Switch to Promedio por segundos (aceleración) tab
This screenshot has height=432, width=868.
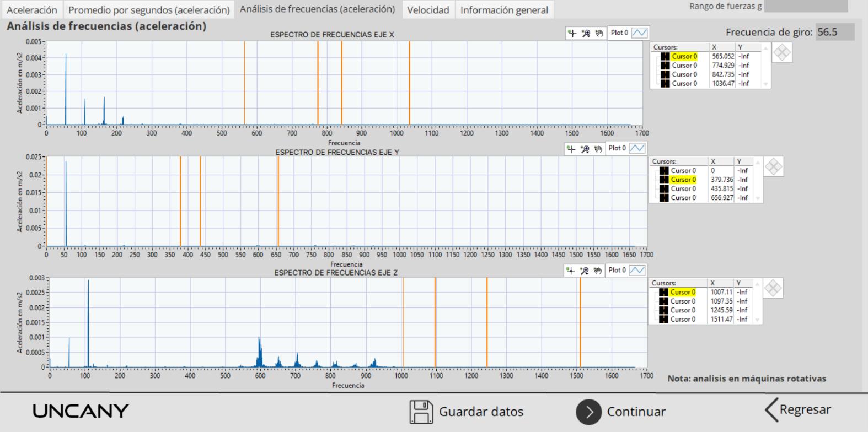149,10
